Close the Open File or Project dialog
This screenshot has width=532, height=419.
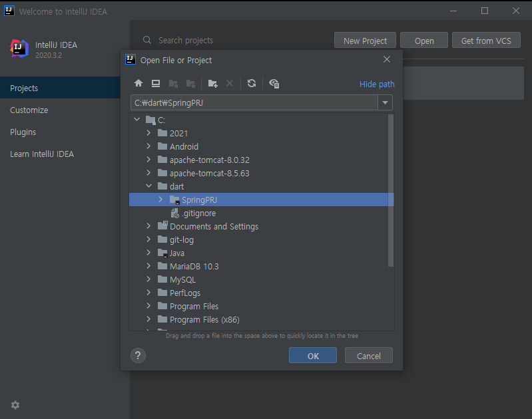pyautogui.click(x=387, y=59)
